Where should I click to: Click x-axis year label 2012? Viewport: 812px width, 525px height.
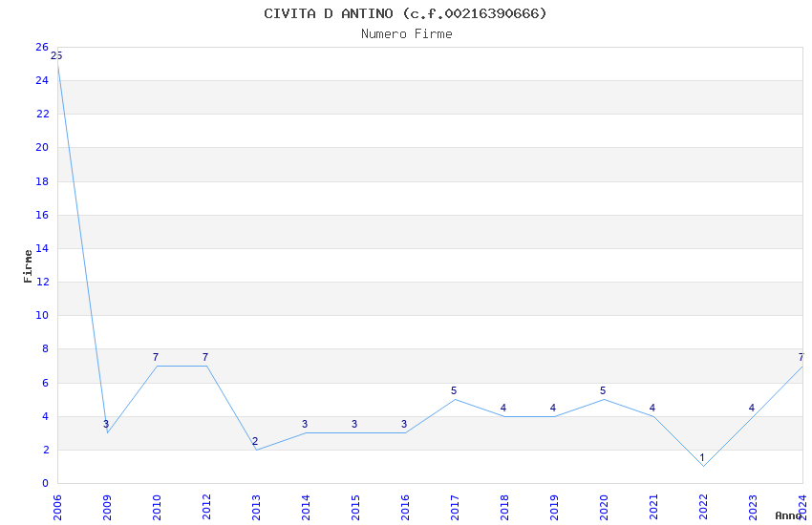click(x=206, y=507)
